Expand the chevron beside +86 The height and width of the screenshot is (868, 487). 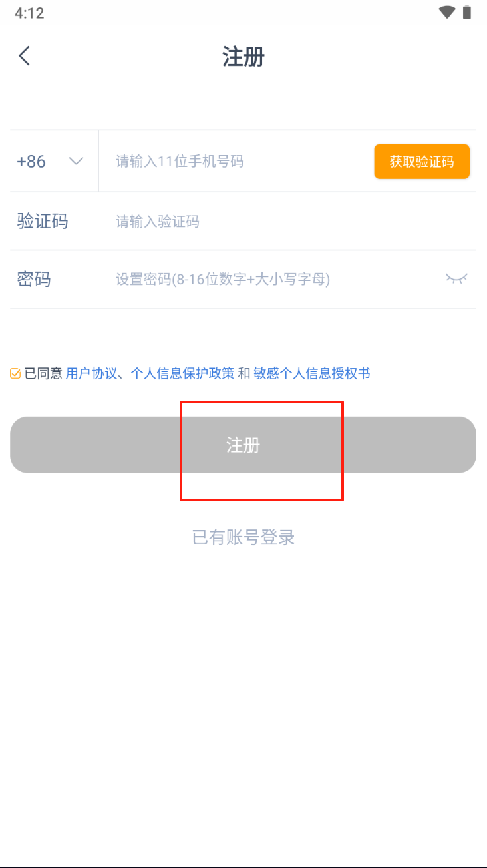pyautogui.click(x=77, y=161)
